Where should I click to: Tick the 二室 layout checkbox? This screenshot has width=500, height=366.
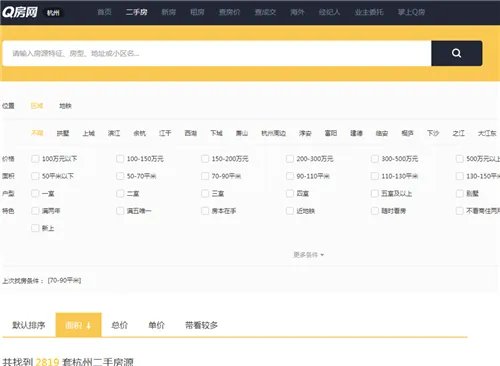(x=120, y=193)
